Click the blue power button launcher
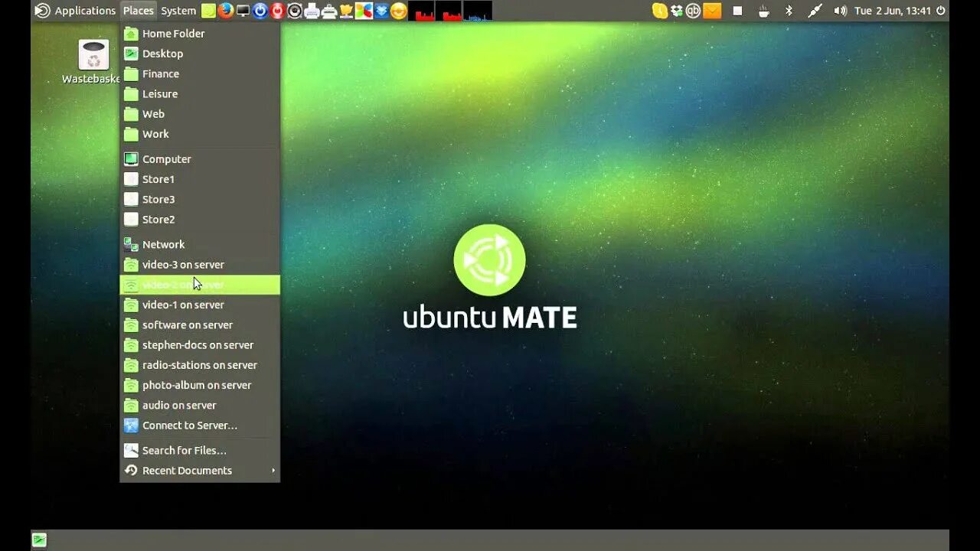The image size is (980, 551). coord(260,11)
